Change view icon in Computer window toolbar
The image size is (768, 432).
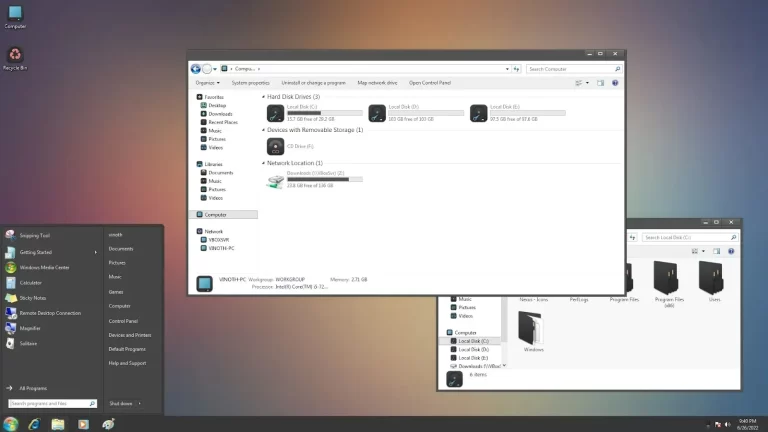coord(579,83)
